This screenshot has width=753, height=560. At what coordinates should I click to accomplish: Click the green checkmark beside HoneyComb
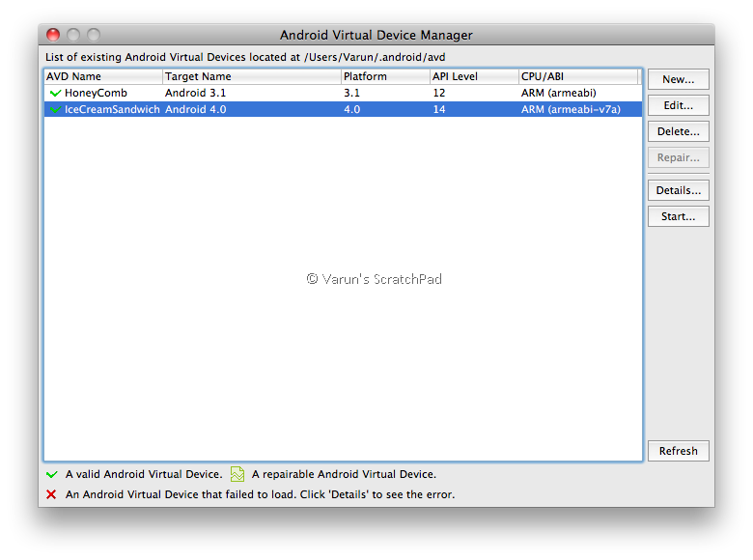point(55,93)
